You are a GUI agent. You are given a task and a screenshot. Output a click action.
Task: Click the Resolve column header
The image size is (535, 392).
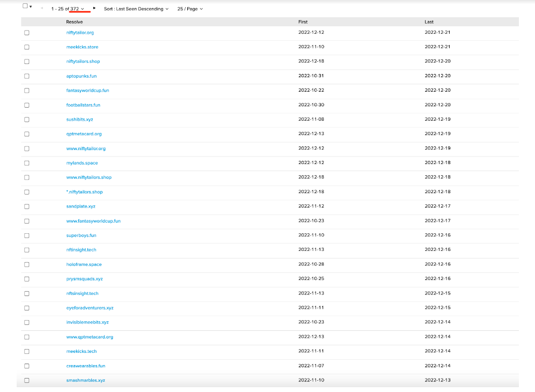74,22
